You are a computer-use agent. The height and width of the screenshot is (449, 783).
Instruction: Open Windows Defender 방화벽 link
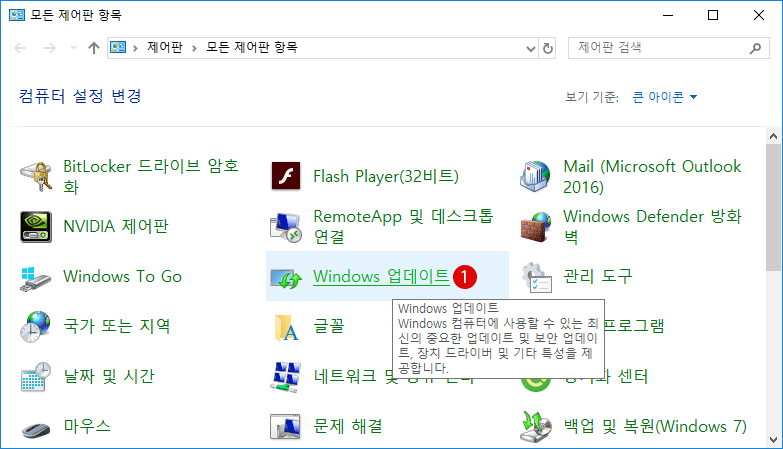pos(652,226)
